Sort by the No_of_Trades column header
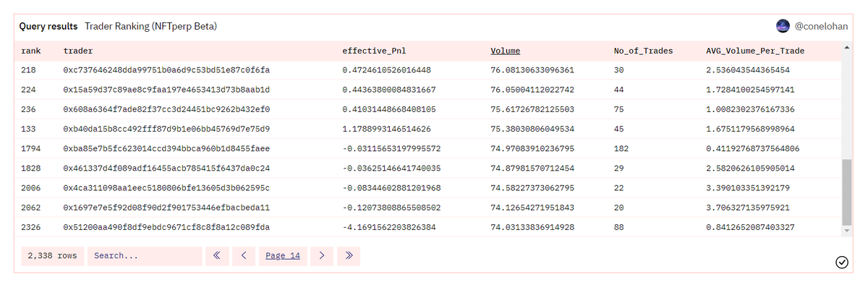 tap(643, 51)
